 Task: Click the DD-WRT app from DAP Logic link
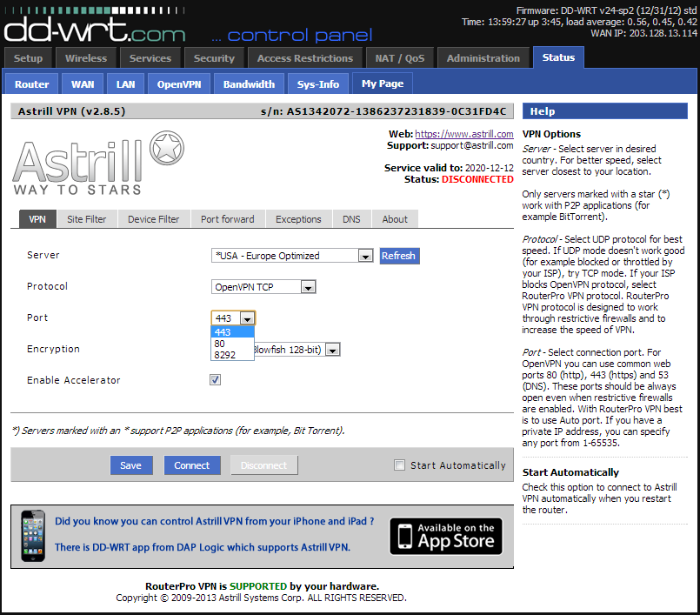(203, 546)
